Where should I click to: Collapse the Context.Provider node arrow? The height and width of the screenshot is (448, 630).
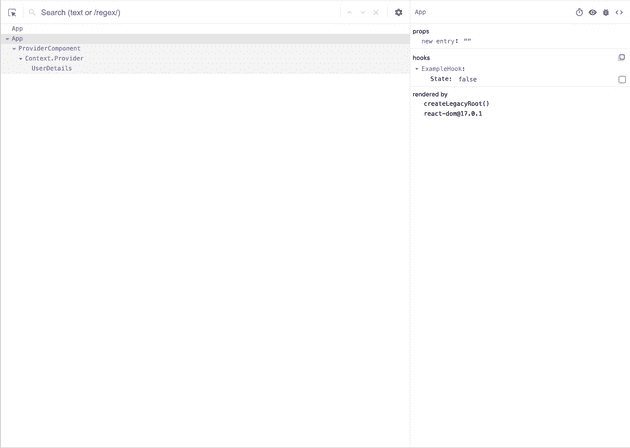tap(21, 59)
